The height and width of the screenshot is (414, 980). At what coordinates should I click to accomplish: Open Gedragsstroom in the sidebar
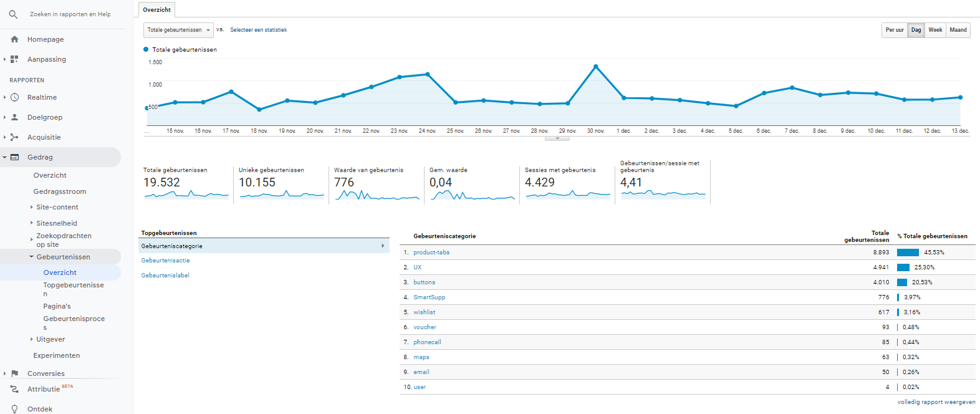coord(60,191)
